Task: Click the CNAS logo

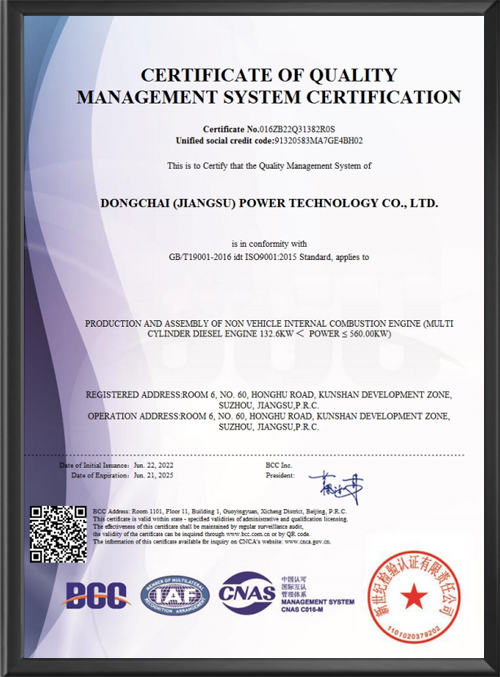Action: [247, 593]
